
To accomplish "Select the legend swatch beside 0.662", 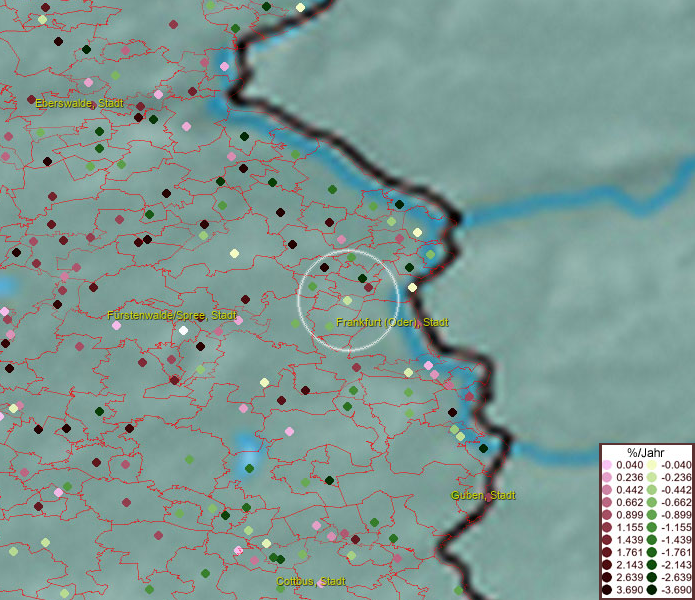I will 607,502.
